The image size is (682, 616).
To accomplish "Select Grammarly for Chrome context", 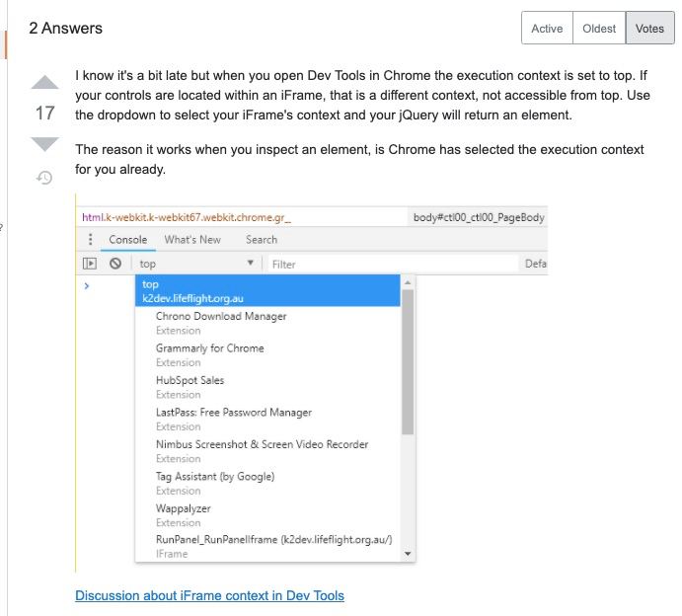I will click(x=267, y=355).
